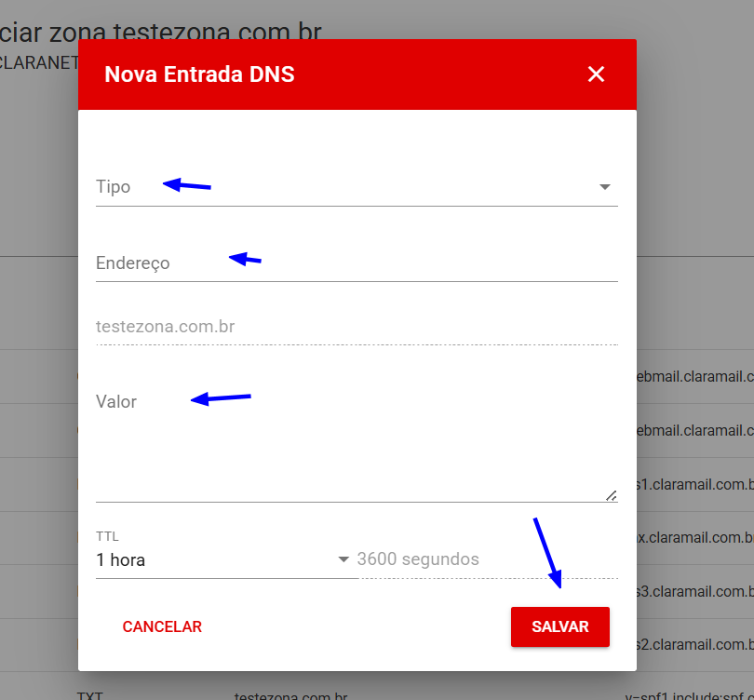
Task: Click the 3600 segundos field
Action: coord(484,559)
